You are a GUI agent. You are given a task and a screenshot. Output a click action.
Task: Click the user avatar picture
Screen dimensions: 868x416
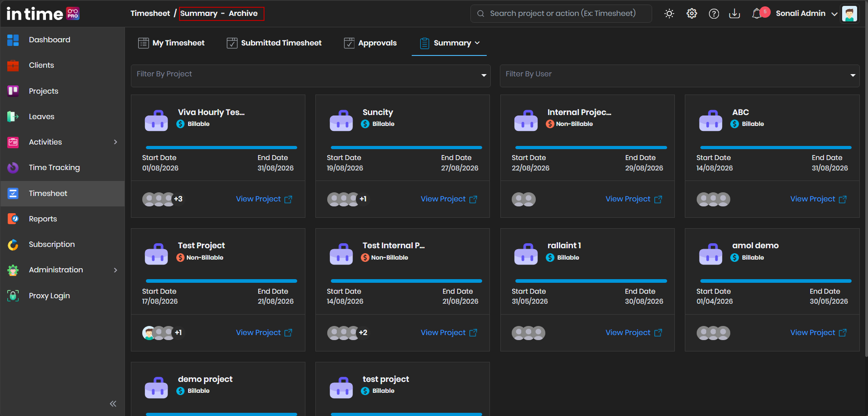(849, 14)
